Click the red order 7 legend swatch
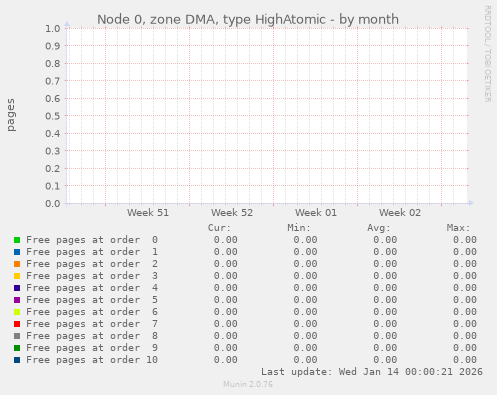This screenshot has height=395, width=497. tap(17, 324)
